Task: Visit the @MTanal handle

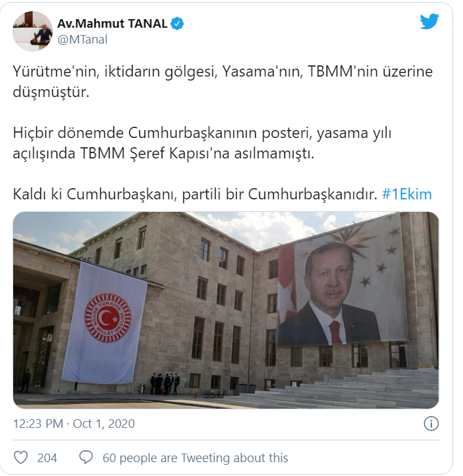Action: click(82, 40)
